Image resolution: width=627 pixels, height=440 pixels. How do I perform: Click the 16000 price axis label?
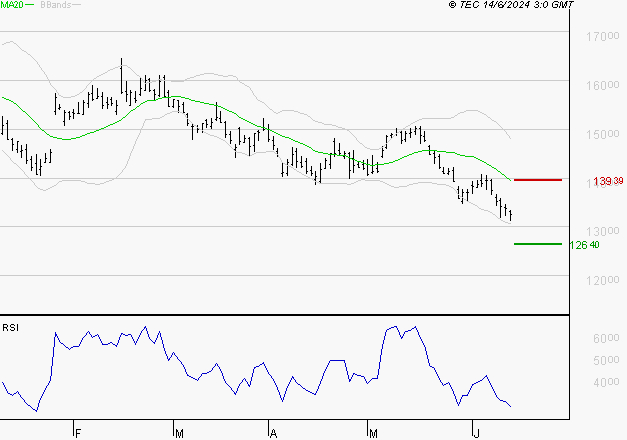click(603, 85)
